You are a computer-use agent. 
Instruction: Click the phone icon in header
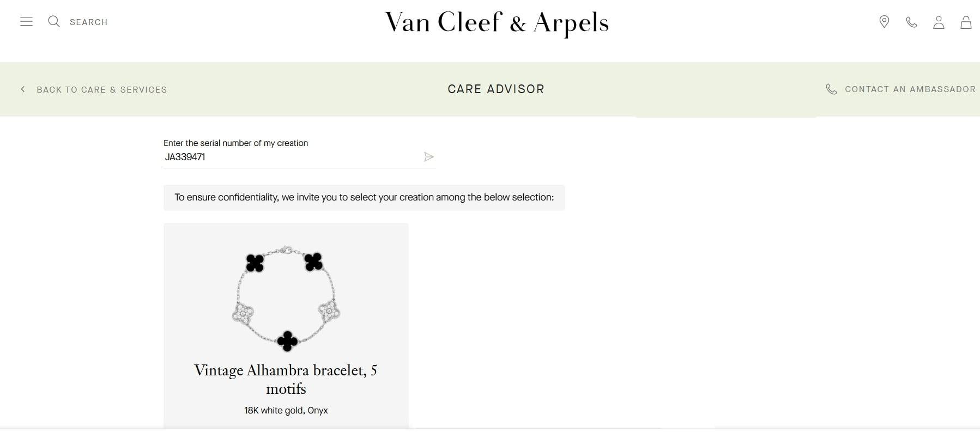pos(911,22)
